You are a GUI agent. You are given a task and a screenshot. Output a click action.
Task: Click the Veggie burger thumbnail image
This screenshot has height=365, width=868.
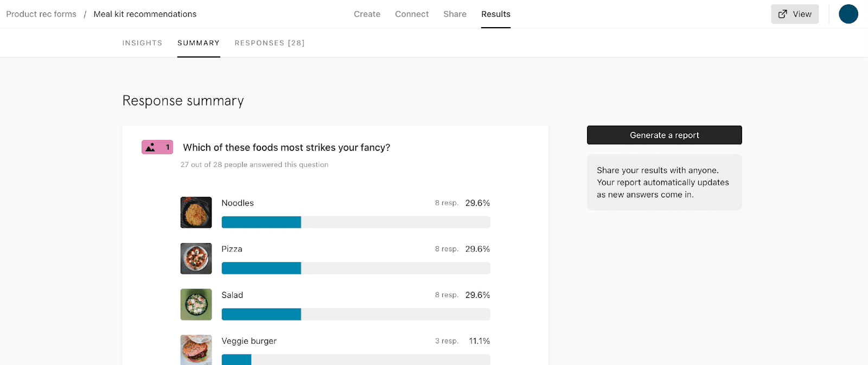[x=195, y=350]
